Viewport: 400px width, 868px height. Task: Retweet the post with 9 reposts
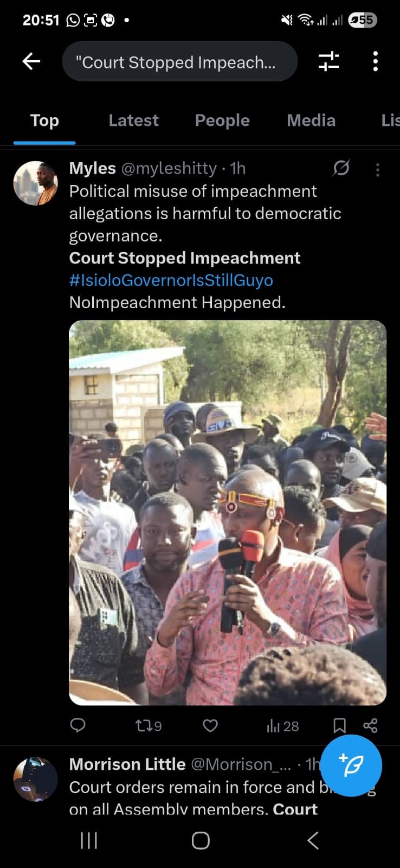148,726
